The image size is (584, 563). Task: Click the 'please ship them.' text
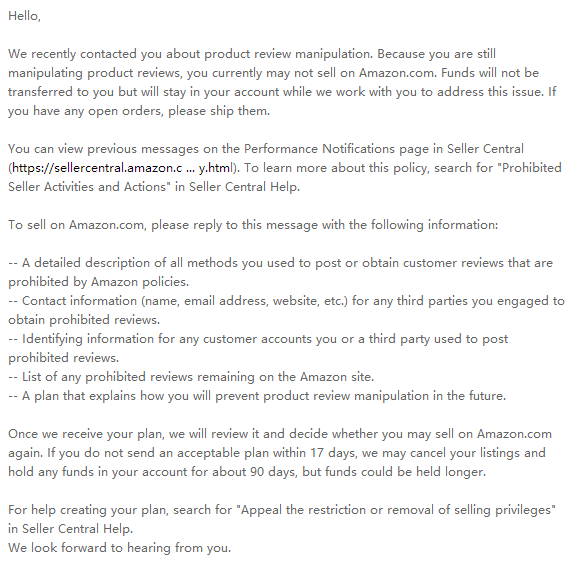tap(219, 111)
